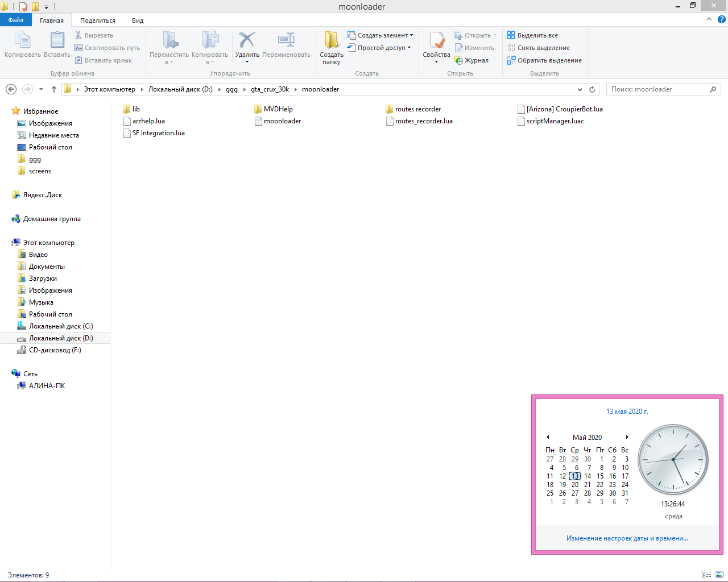Click the Delete (Удалить) ribbon icon

click(247, 41)
